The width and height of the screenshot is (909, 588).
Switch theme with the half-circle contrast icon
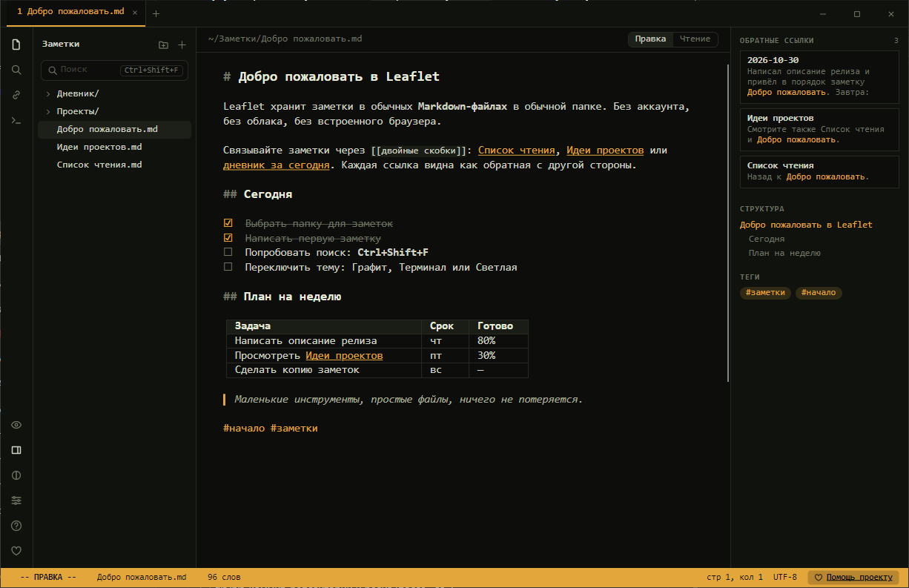(16, 475)
